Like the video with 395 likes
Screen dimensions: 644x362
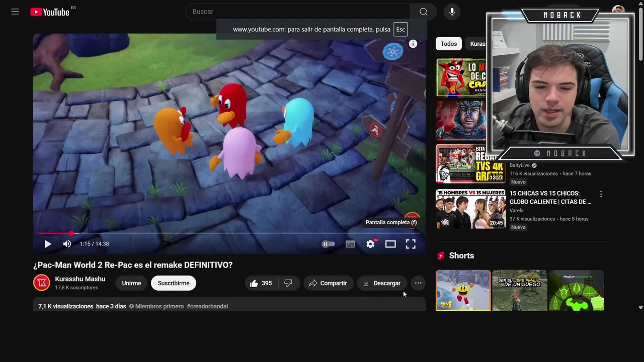261,283
